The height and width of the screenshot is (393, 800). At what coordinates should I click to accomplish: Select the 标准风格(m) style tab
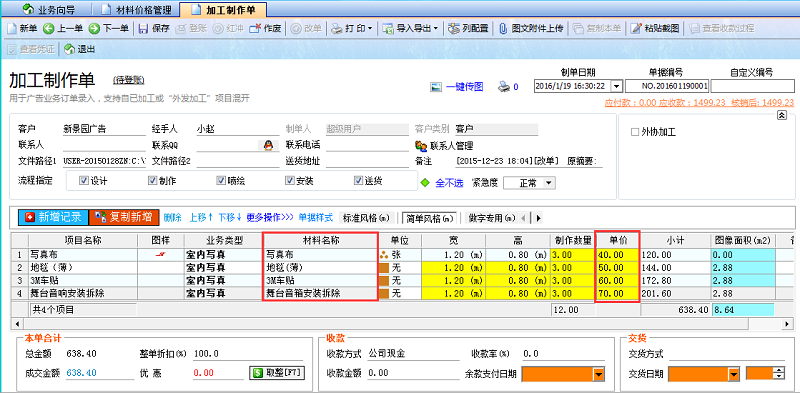[x=367, y=217]
